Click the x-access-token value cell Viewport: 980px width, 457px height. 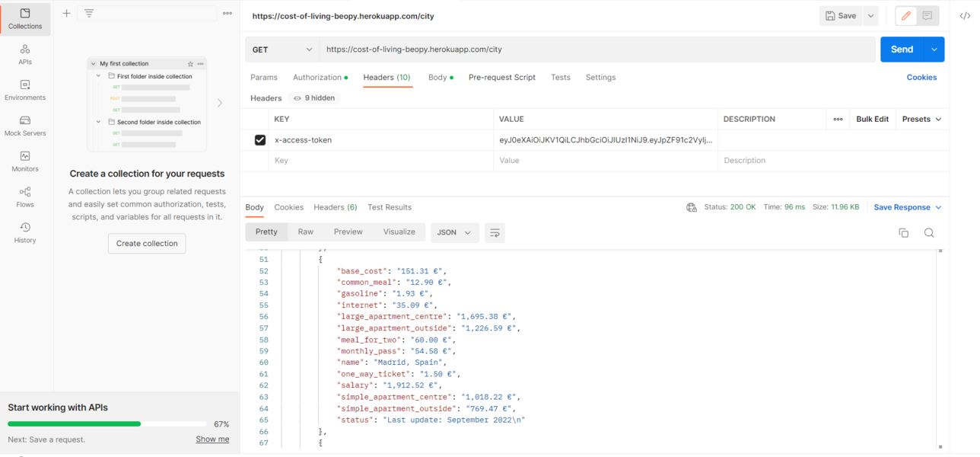pyautogui.click(x=605, y=140)
